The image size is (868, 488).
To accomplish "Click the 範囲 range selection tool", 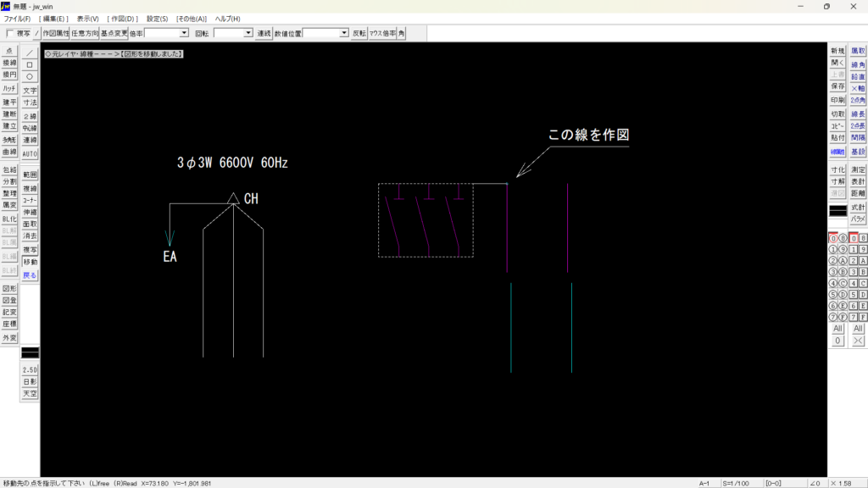I will 31,174.
